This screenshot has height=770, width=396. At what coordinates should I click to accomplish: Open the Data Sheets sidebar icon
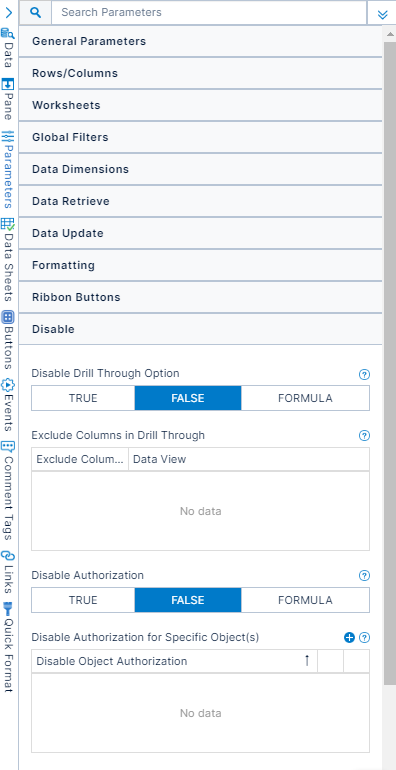(x=8, y=224)
